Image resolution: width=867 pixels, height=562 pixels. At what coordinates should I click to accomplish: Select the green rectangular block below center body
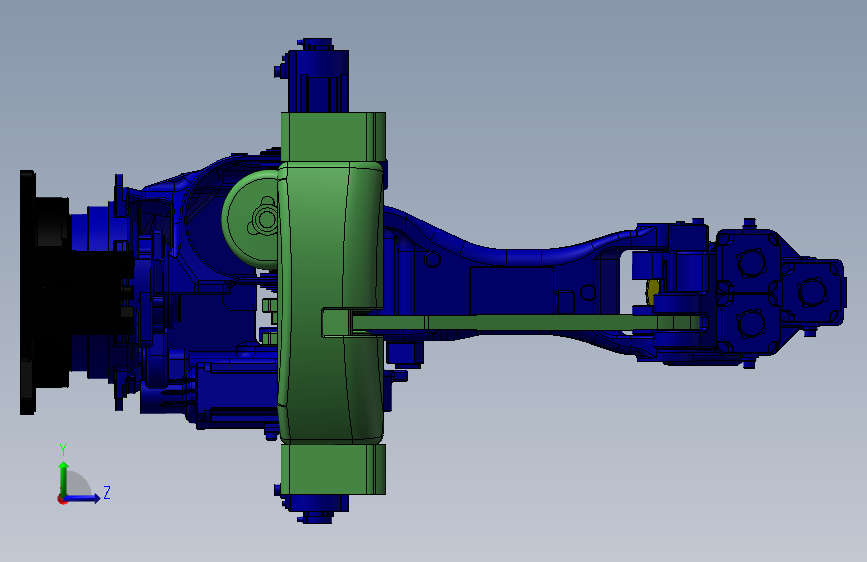coord(333,469)
